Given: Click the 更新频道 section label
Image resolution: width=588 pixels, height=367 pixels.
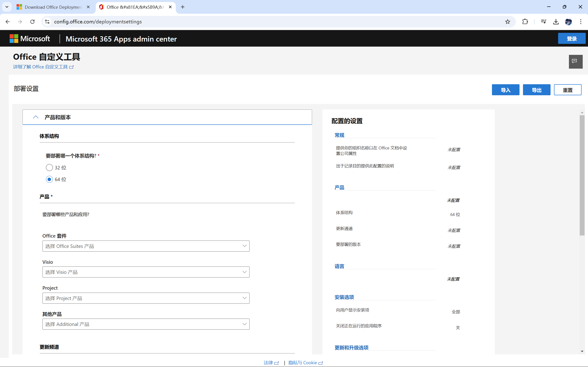Looking at the screenshot, I should coord(49,347).
